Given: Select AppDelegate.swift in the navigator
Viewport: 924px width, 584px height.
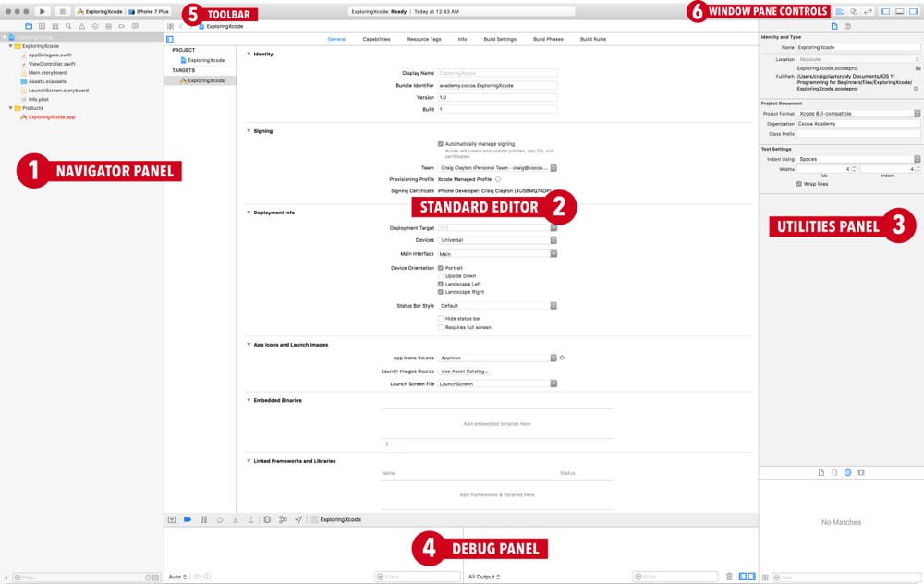Looking at the screenshot, I should tap(50, 55).
